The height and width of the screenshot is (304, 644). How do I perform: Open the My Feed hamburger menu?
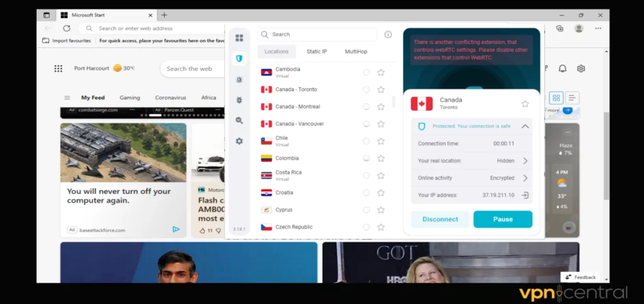[67, 98]
